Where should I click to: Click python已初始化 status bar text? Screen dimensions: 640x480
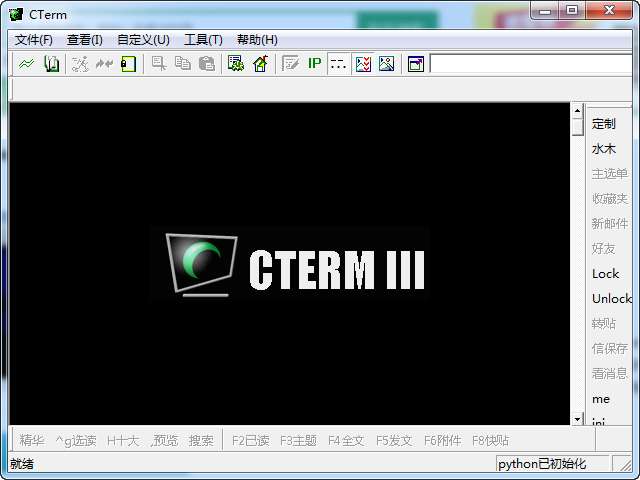point(542,464)
